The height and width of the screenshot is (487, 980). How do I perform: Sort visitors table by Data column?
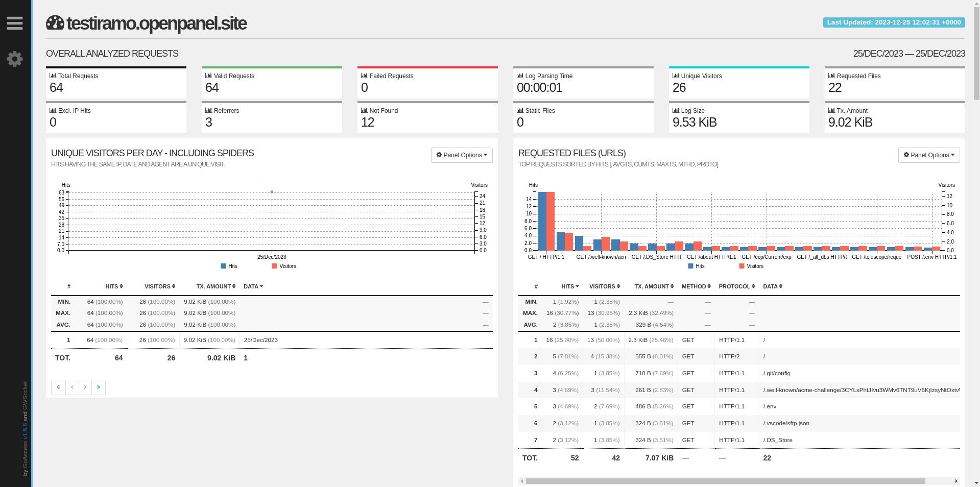point(253,286)
